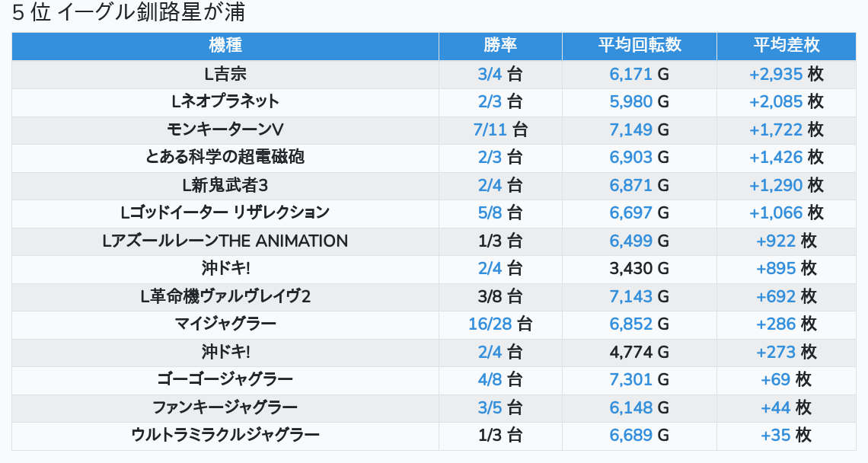Click the +35 link for ウルトラミラクルジャグラー
Screen dimensions: 868x463
pos(776,435)
